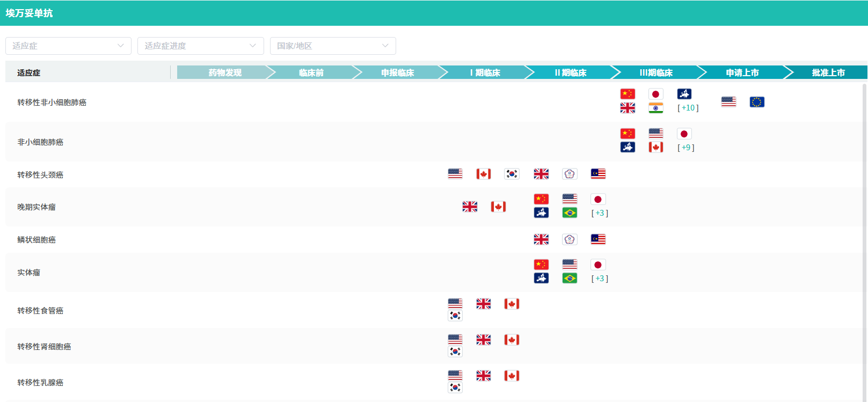Image resolution: width=868 pixels, height=402 pixels.
Task: Select Europe map icon in 转移性非小细胞肺癌 row
Action: (x=684, y=94)
